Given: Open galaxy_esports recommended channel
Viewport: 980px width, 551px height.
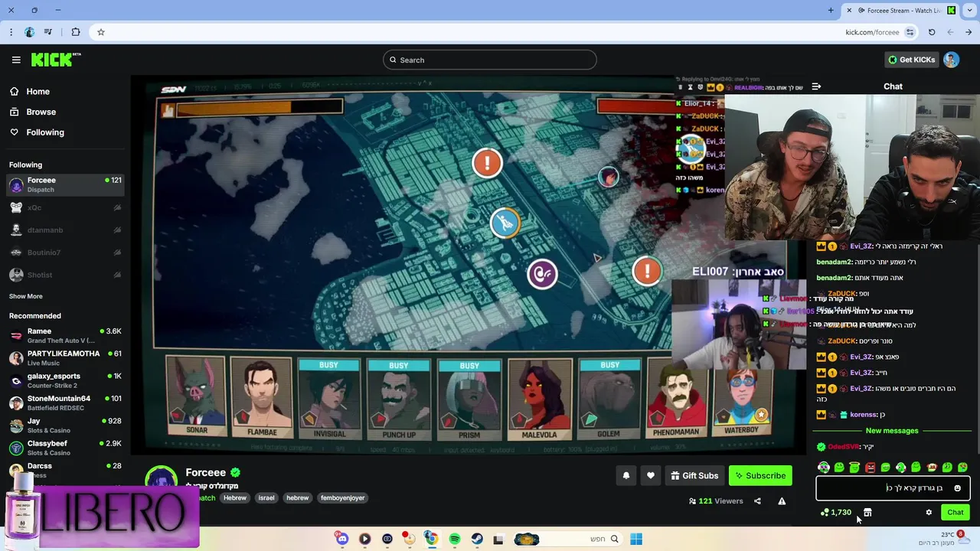Looking at the screenshot, I should 65,380.
